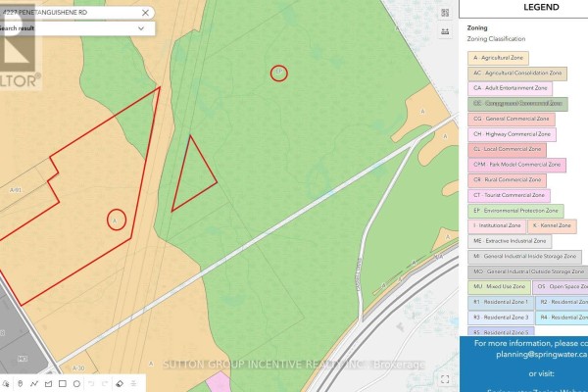Viewport: 588px width, 392px height.
Task: Click the EP - Environmental Protection Zone legend entry
Action: (515, 211)
